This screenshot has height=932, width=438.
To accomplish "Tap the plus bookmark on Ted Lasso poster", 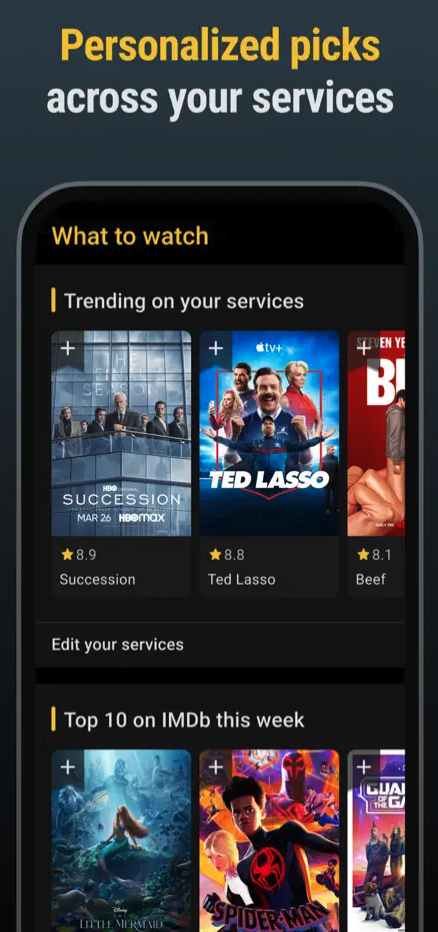I will 216,348.
